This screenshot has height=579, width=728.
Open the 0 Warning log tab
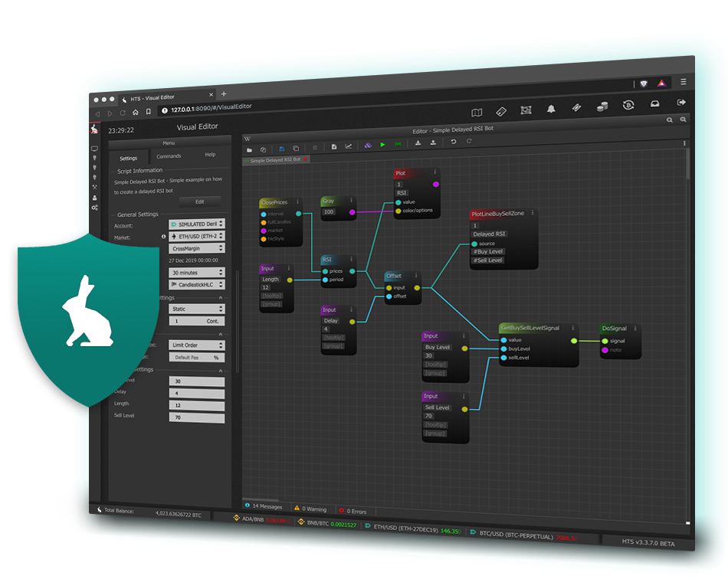[310, 509]
